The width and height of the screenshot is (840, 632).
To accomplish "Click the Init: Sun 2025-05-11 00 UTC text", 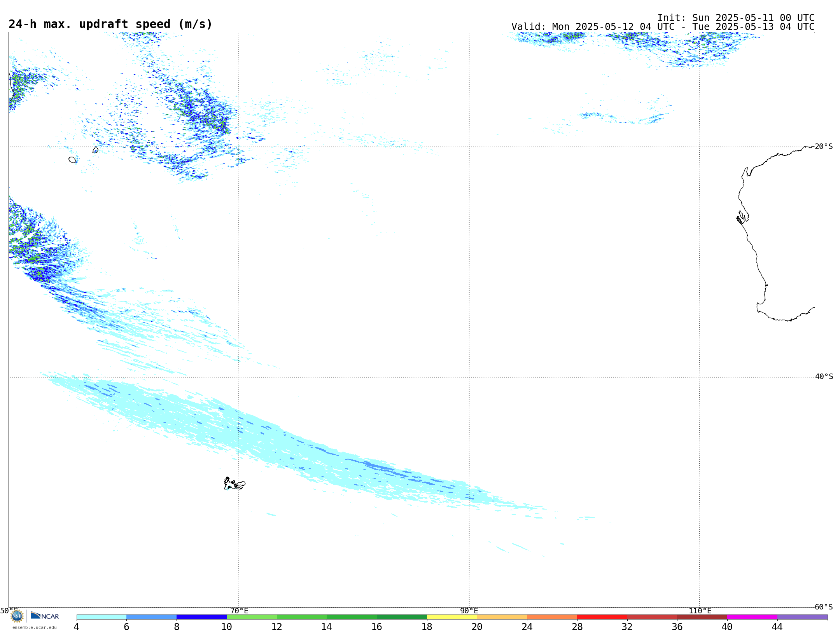I will point(736,18).
